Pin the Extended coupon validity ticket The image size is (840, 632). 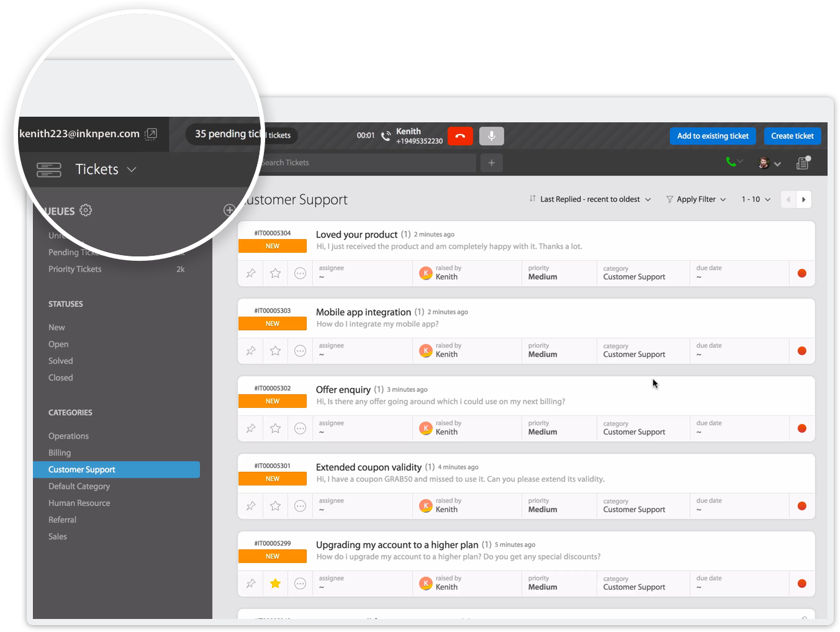click(251, 506)
